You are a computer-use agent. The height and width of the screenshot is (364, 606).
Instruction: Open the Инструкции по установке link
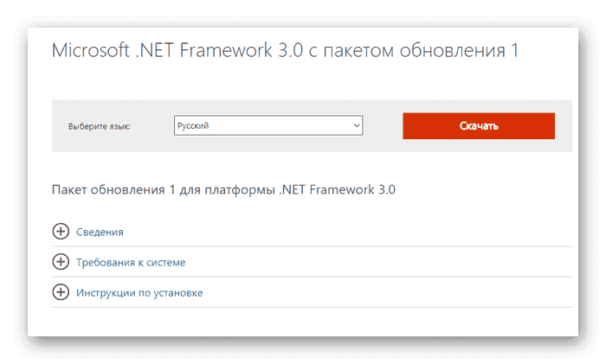(x=139, y=293)
